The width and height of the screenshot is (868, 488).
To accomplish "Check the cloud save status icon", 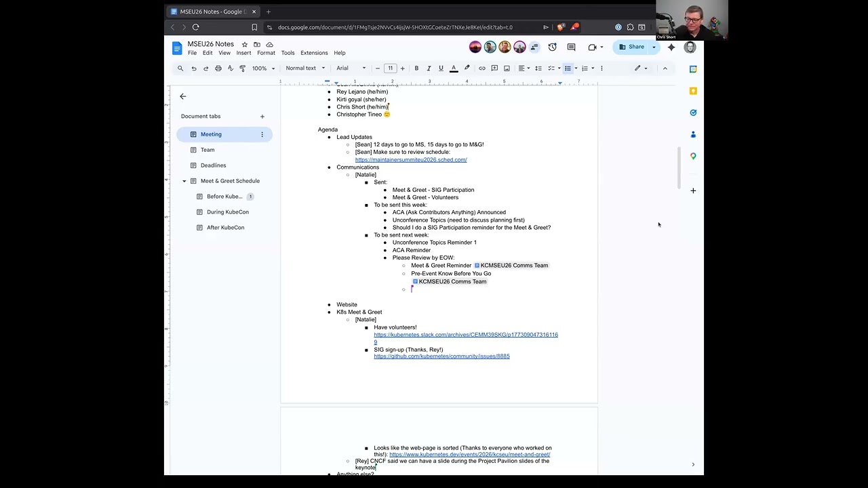I will (269, 45).
